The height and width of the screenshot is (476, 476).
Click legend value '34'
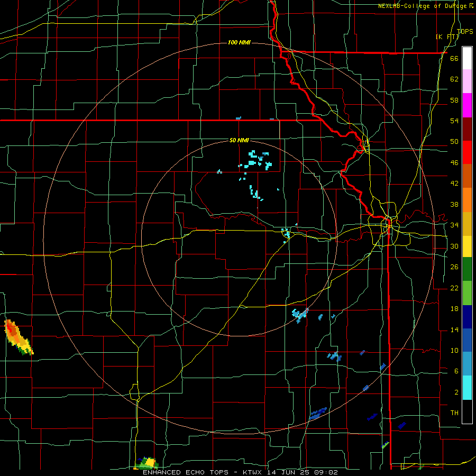coord(454,225)
